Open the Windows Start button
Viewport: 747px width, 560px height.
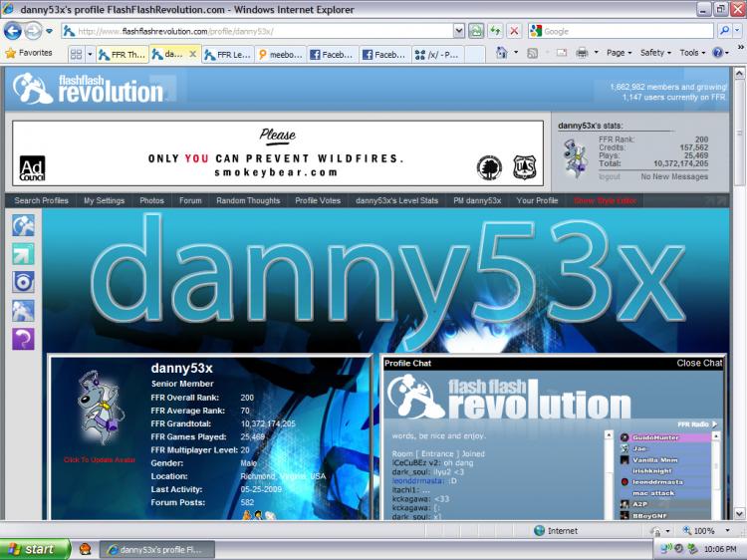click(x=35, y=549)
